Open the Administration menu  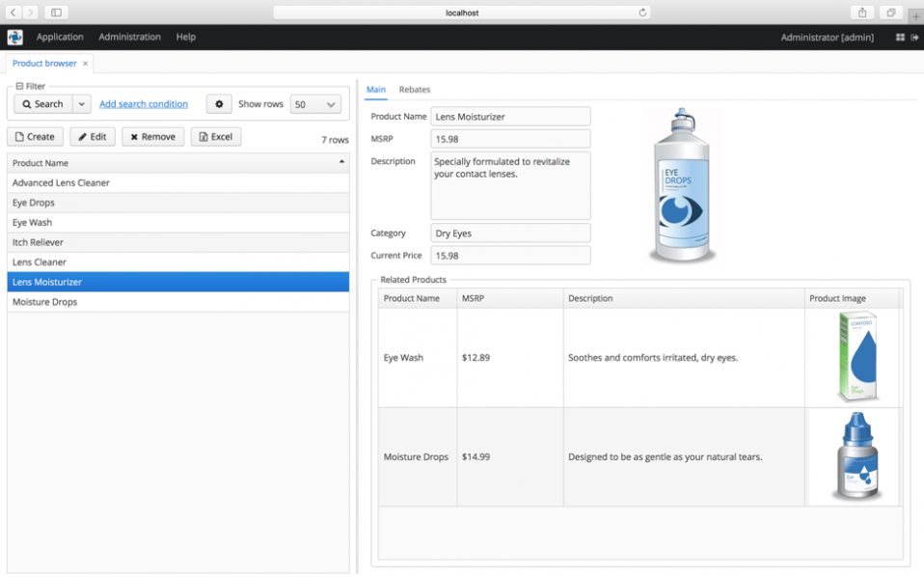point(129,37)
